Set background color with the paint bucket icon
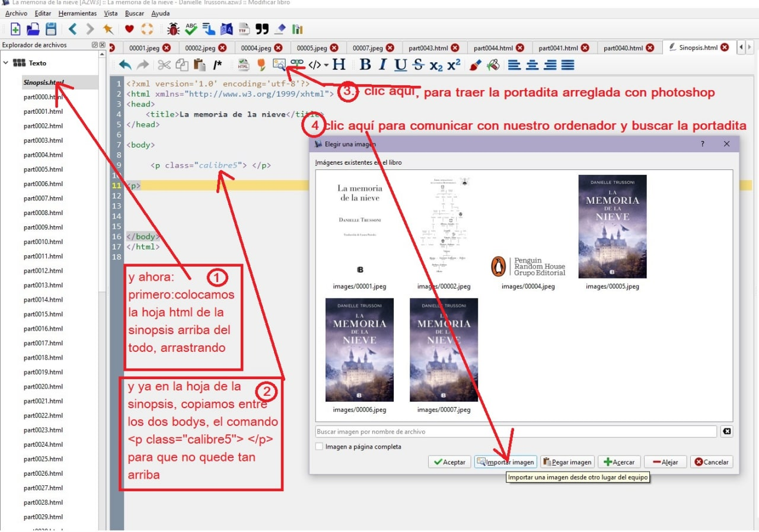759x532 pixels. (x=493, y=65)
